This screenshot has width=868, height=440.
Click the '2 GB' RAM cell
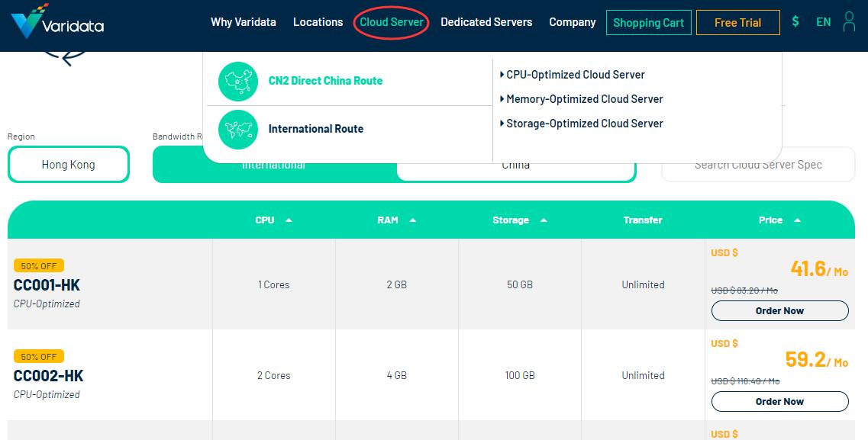(x=396, y=284)
